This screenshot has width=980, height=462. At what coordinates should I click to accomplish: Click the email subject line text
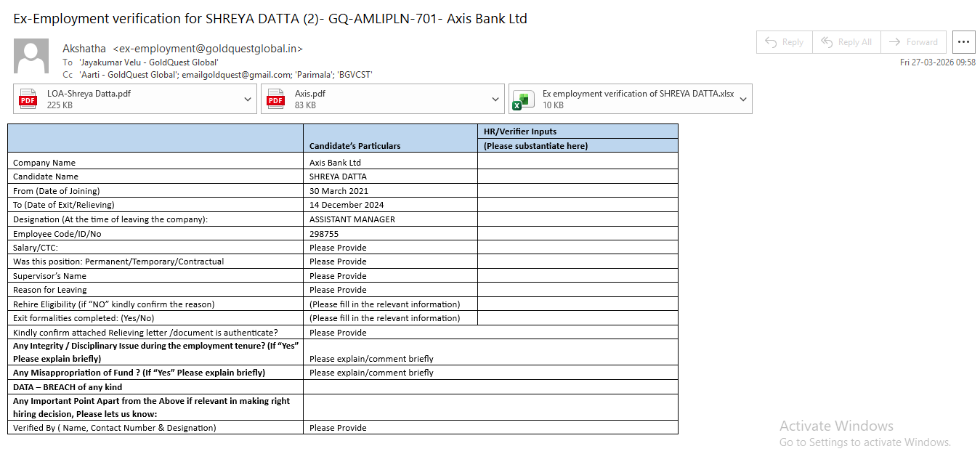(270, 19)
